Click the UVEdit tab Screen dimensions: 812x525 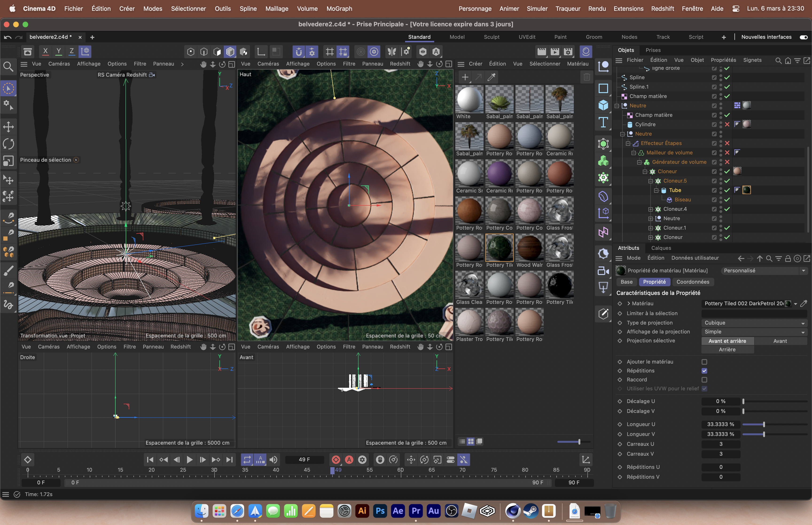coord(527,37)
